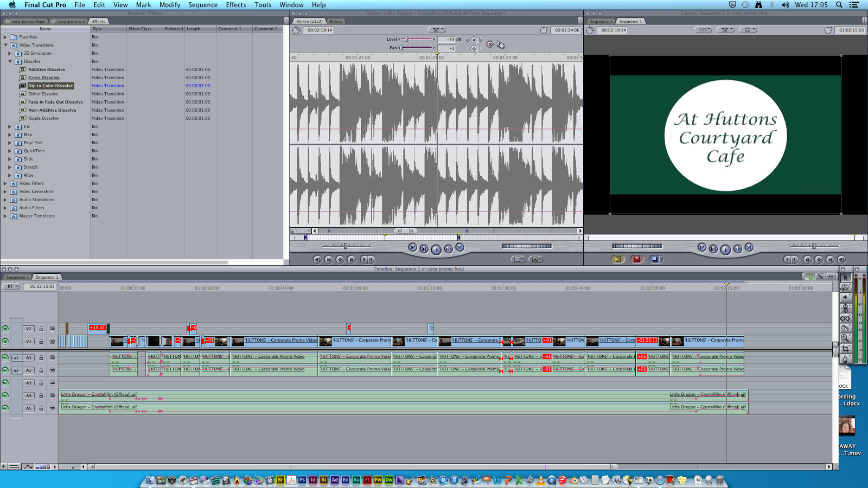
Task: Expand the 3D Simulation bin
Action: pos(10,53)
